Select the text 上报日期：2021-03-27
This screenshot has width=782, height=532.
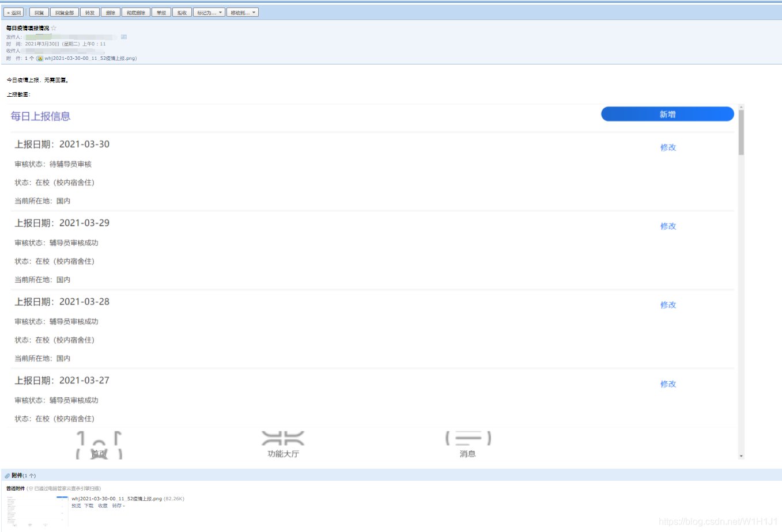pyautogui.click(x=62, y=381)
